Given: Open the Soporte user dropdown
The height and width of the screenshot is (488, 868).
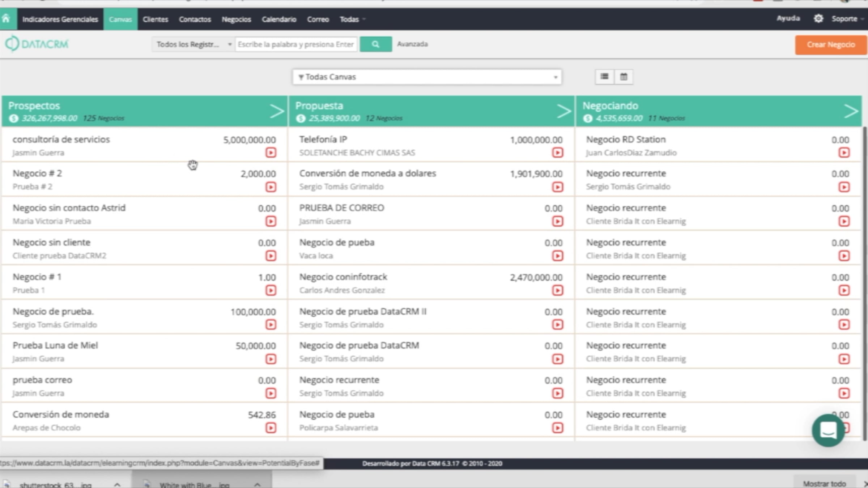Looking at the screenshot, I should pos(847,18).
